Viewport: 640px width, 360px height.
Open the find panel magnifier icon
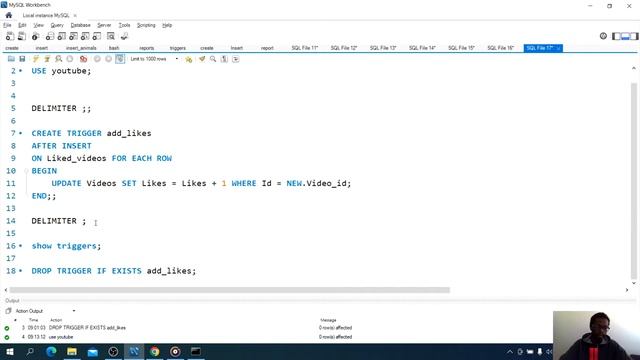(213, 59)
